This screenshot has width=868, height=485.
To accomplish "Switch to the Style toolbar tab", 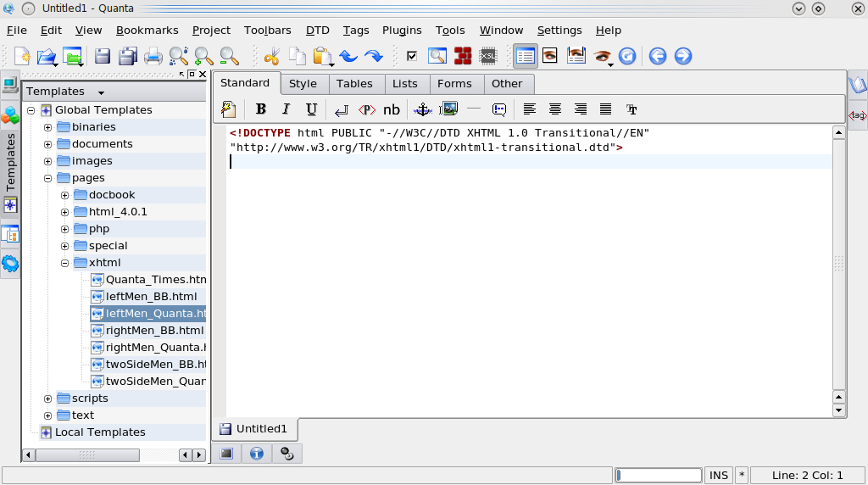I will pos(303,84).
